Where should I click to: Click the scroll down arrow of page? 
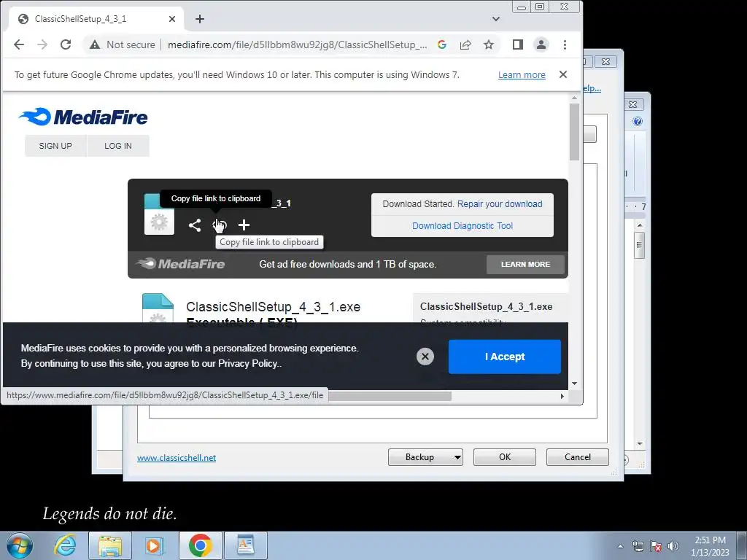click(x=575, y=384)
